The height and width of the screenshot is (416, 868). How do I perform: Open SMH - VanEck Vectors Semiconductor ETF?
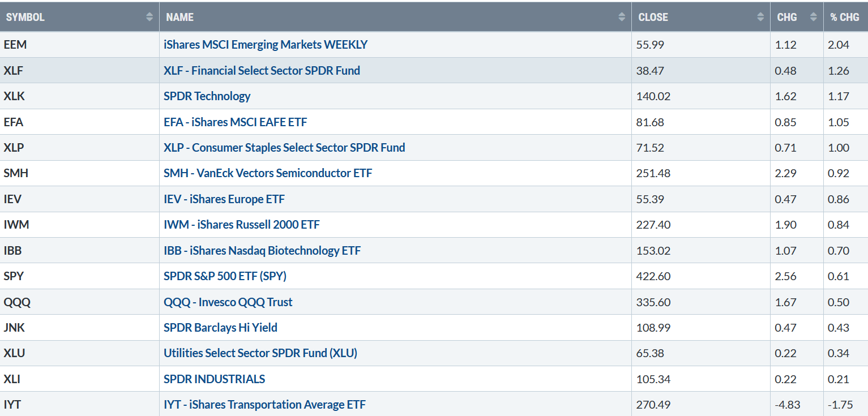(268, 173)
